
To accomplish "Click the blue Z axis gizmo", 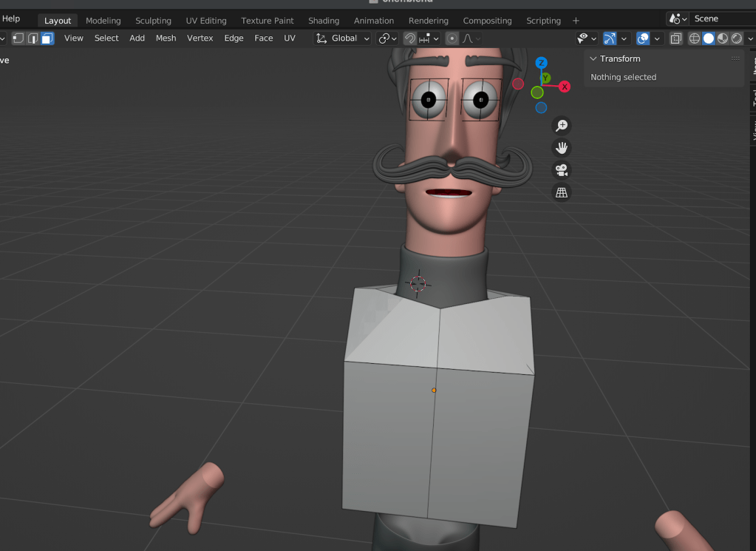I will 541,64.
